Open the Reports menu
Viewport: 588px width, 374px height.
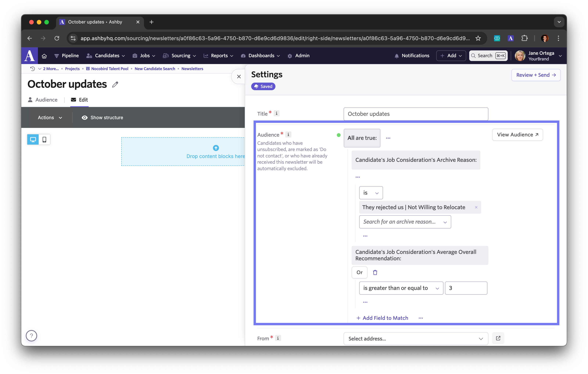(x=218, y=56)
